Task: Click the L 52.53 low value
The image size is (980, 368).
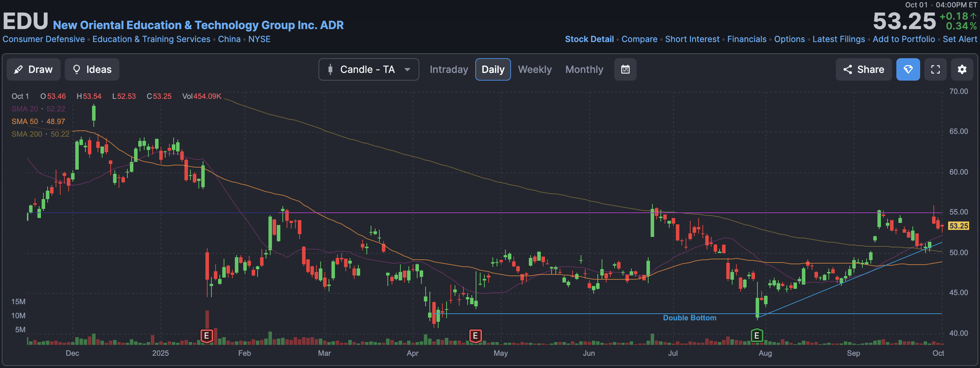Action: coord(124,96)
